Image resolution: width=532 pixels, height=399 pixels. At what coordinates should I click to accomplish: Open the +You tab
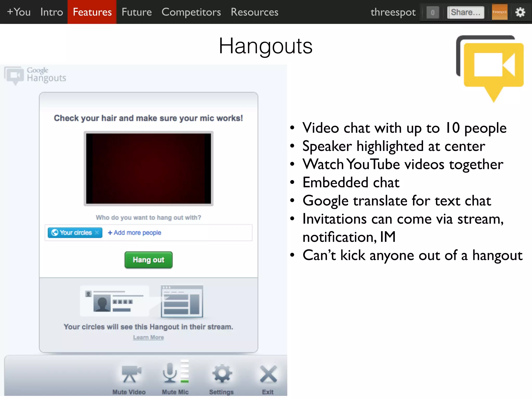(19, 12)
